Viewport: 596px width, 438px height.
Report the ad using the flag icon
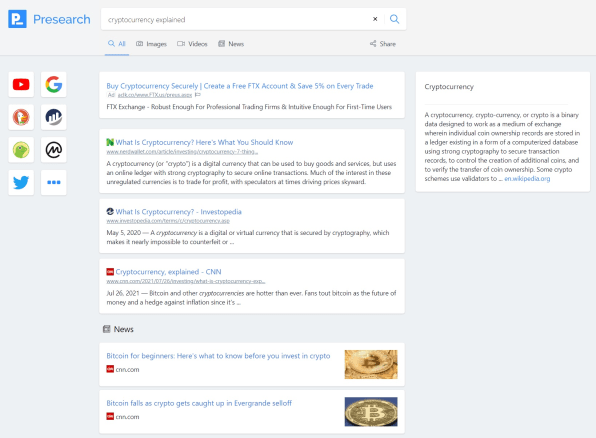198,95
